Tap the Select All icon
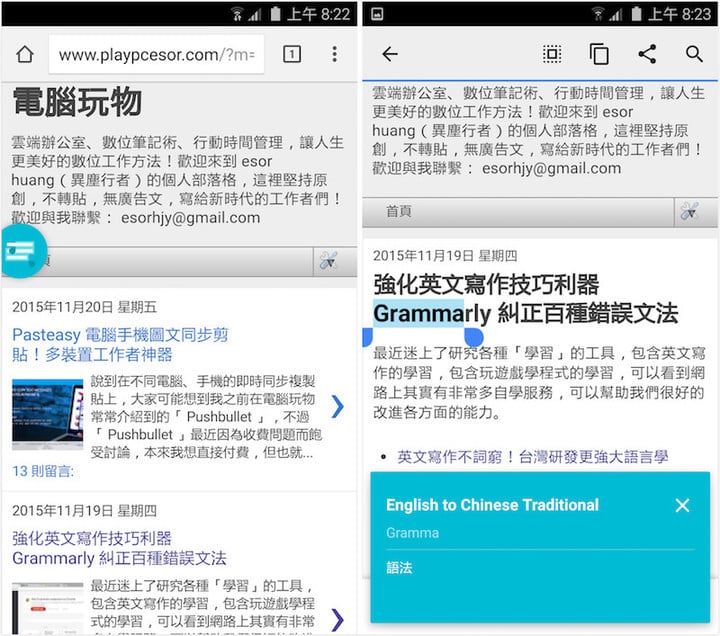This screenshot has height=636, width=720. [552, 54]
